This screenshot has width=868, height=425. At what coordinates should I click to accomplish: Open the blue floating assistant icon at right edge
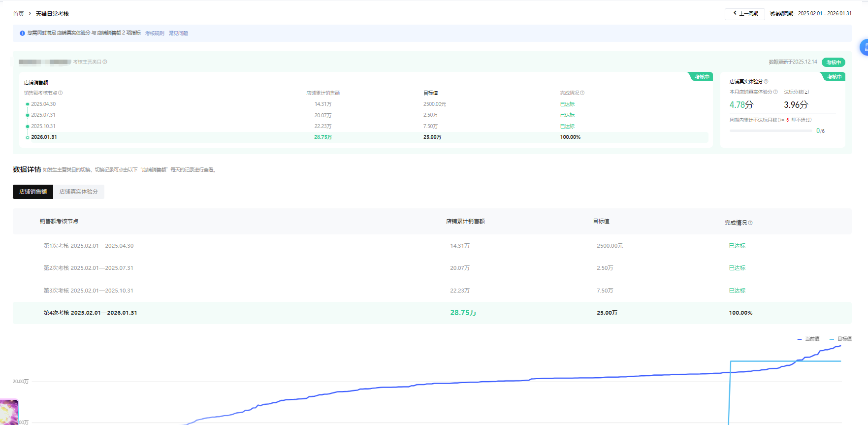(x=864, y=47)
